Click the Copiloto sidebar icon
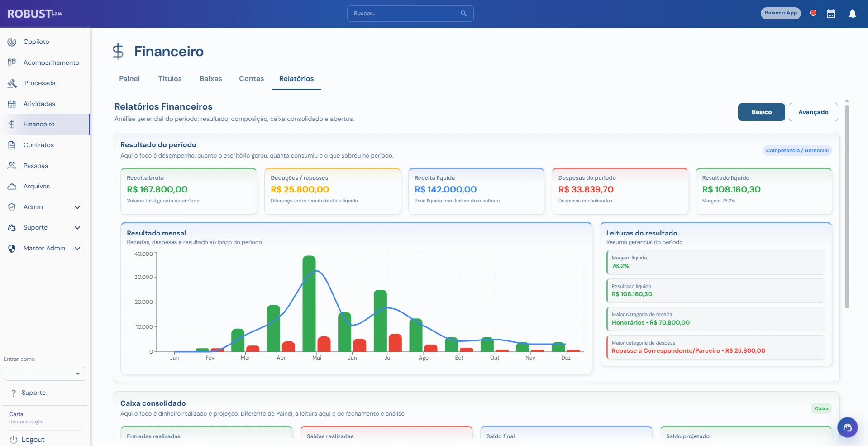This screenshot has width=868, height=446. (x=12, y=42)
